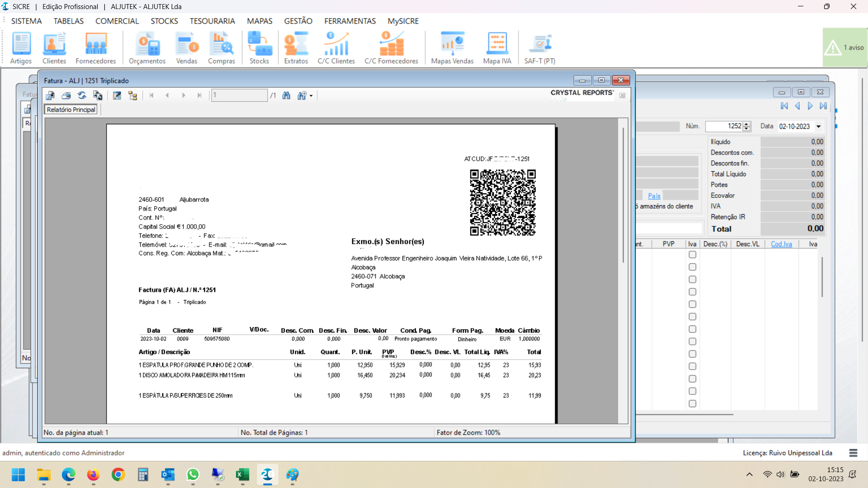Open the MAPAS menu

tap(259, 21)
